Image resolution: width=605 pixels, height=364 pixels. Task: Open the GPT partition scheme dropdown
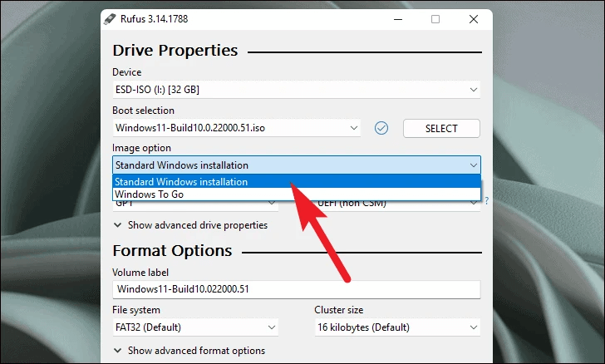tap(195, 203)
